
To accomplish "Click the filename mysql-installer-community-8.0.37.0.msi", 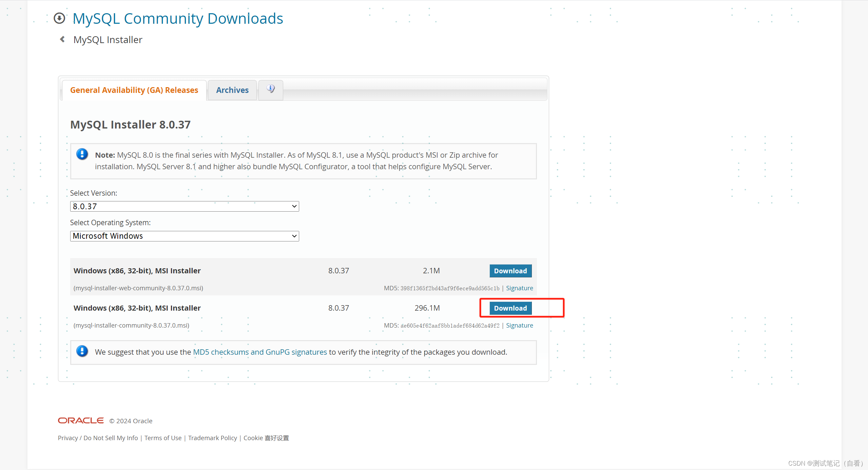I will pos(131,326).
